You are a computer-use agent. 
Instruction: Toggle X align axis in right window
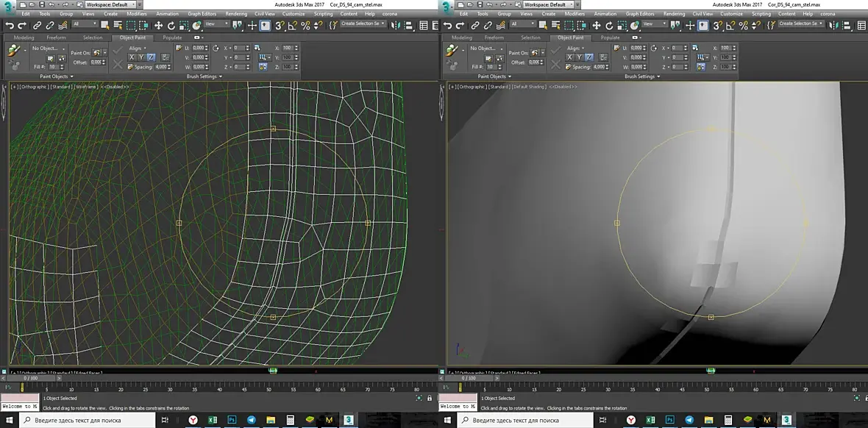(x=570, y=57)
